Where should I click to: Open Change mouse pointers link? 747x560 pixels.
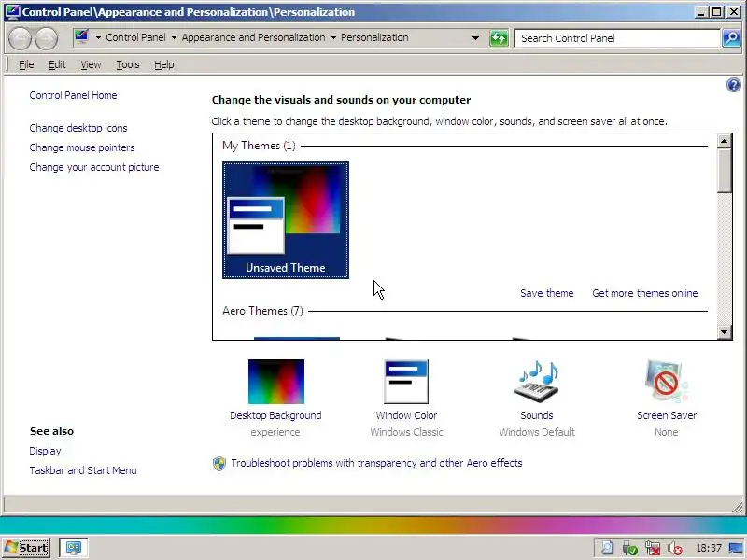pos(82,147)
